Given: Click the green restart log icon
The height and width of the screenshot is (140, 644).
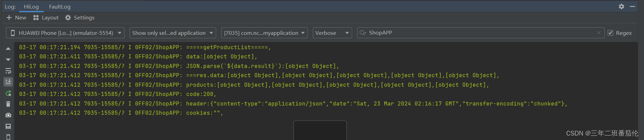Looking at the screenshot, I should point(8,93).
